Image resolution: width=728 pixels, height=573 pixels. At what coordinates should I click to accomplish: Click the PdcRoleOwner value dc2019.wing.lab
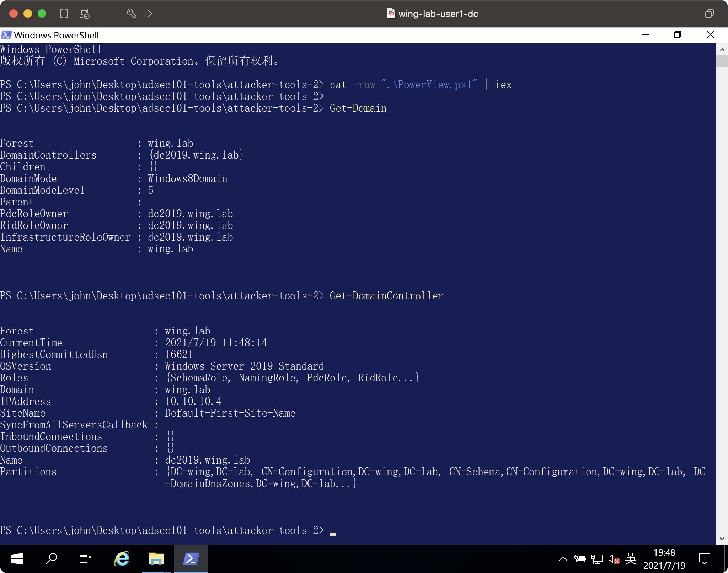190,214
